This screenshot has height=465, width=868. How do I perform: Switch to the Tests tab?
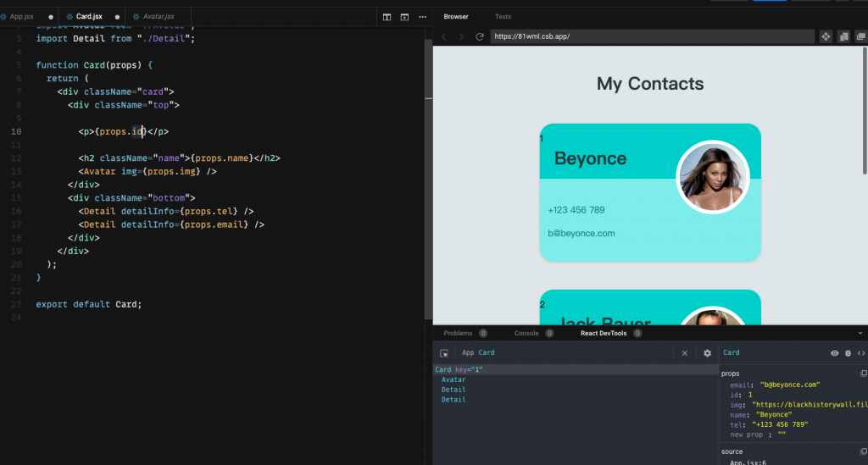tap(503, 17)
